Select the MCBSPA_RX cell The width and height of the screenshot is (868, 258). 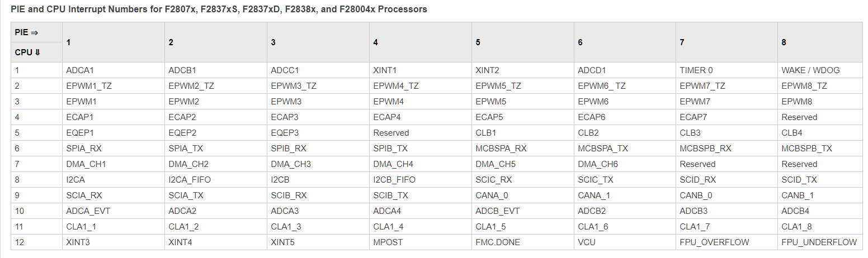coord(501,149)
